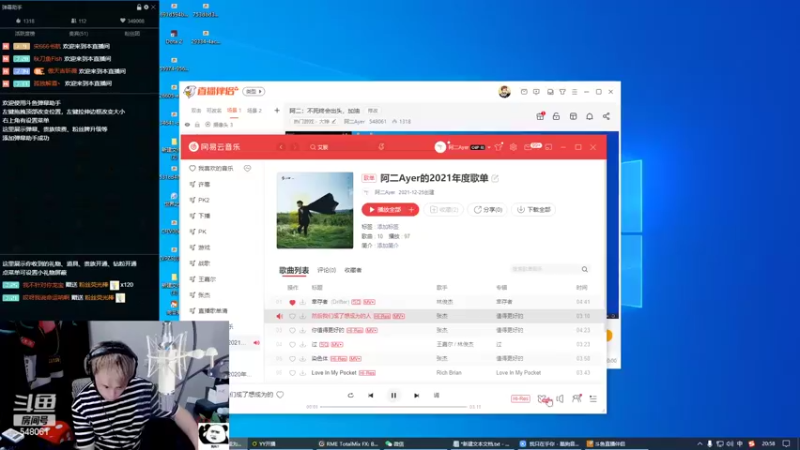Open the NetEase messages mail icon

click(x=529, y=147)
